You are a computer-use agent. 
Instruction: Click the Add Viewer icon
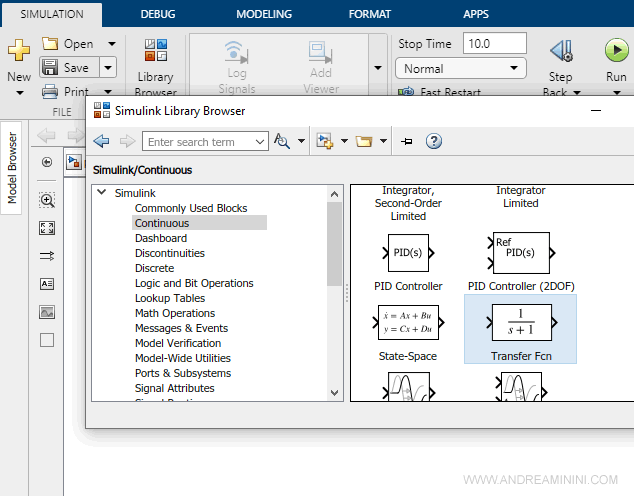321,53
